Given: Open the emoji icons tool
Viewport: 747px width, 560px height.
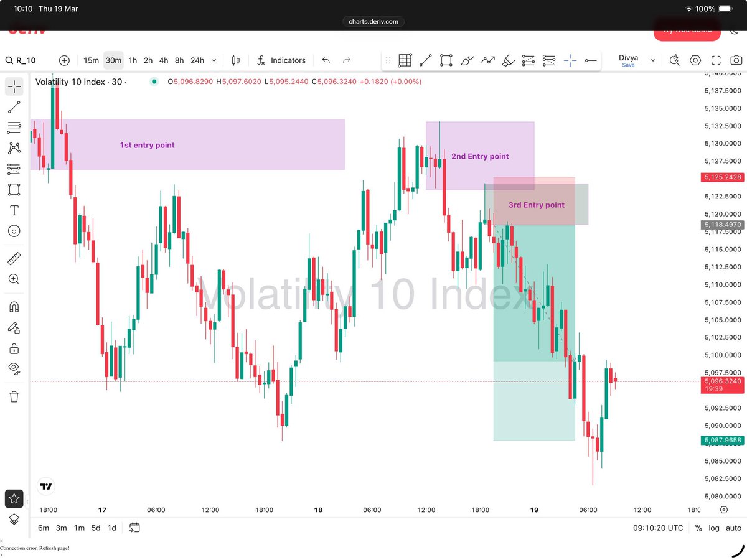Looking at the screenshot, I should pyautogui.click(x=14, y=231).
